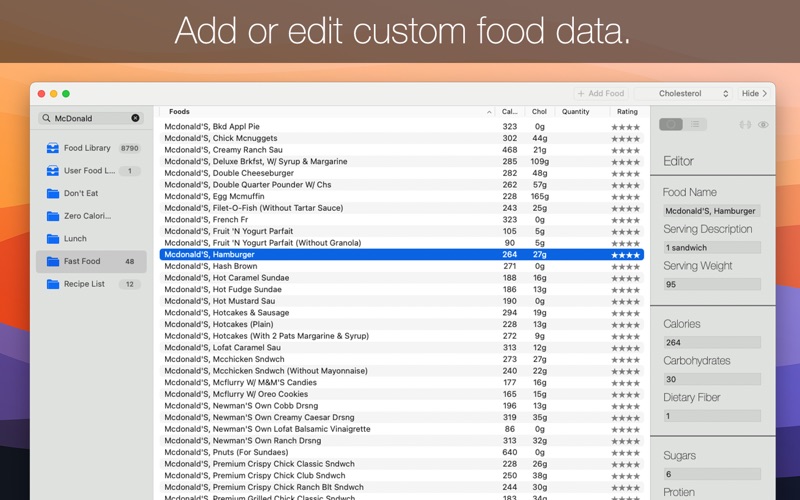The image size is (800, 500).
Task: Select Mcdonald'S, Double Cheeseburger row
Action: [x=402, y=173]
